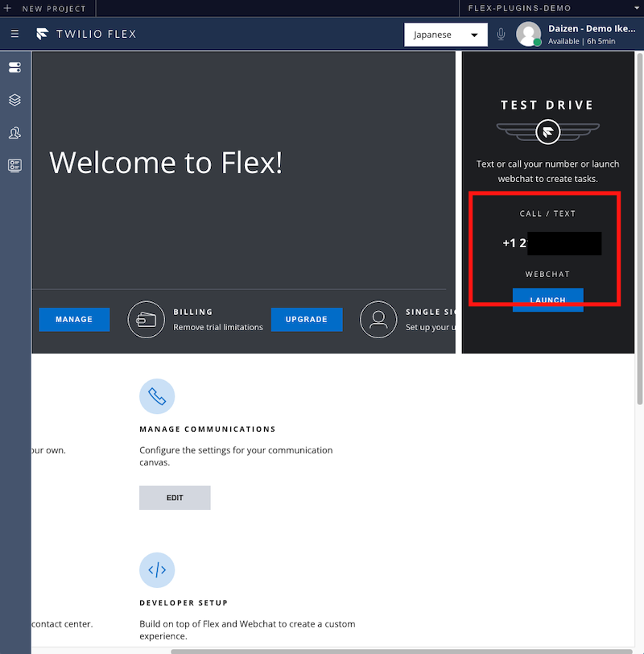Screen dimensions: 644x654
Task: Click 'Available | 6h 5min' status text
Action: pos(581,41)
